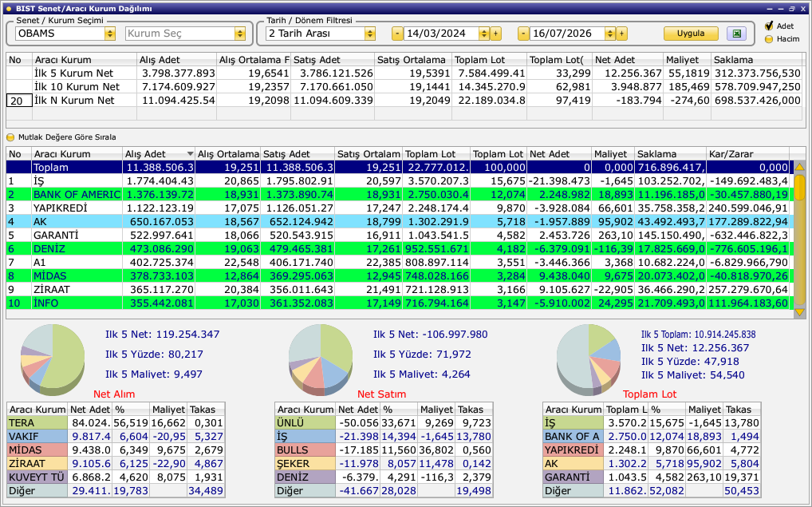Click the Aracı Kurum header in main table
This screenshot has width=812, height=507.
(77, 154)
